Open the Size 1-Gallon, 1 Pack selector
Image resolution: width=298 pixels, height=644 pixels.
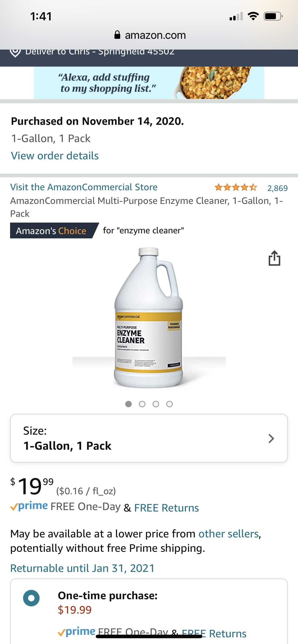149,438
